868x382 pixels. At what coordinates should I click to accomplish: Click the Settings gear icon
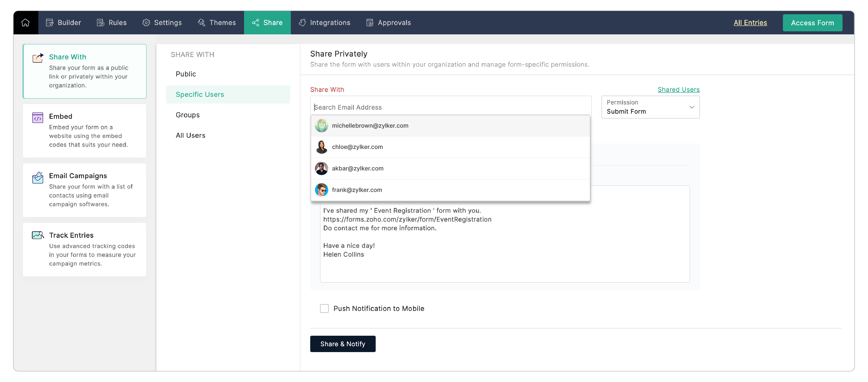click(146, 23)
